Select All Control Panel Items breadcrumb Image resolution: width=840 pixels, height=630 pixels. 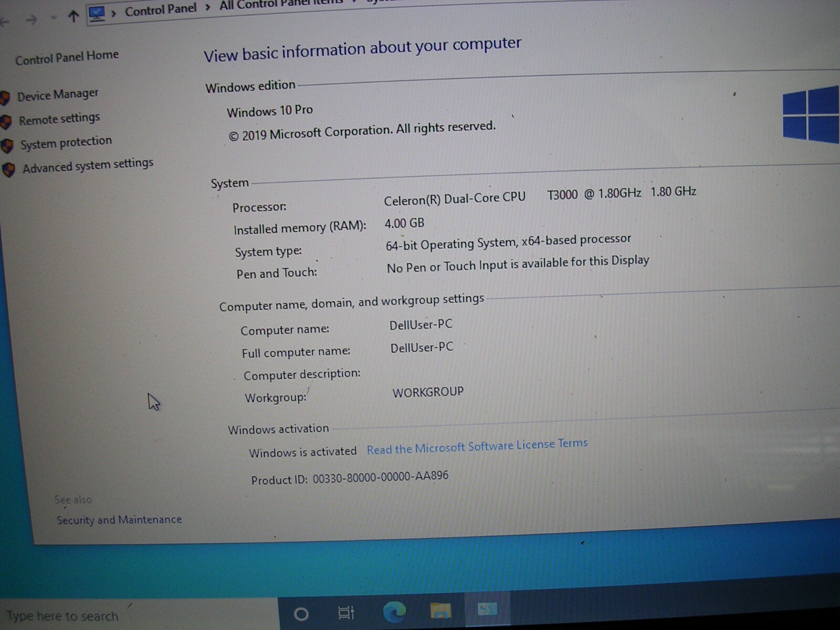[x=281, y=3]
